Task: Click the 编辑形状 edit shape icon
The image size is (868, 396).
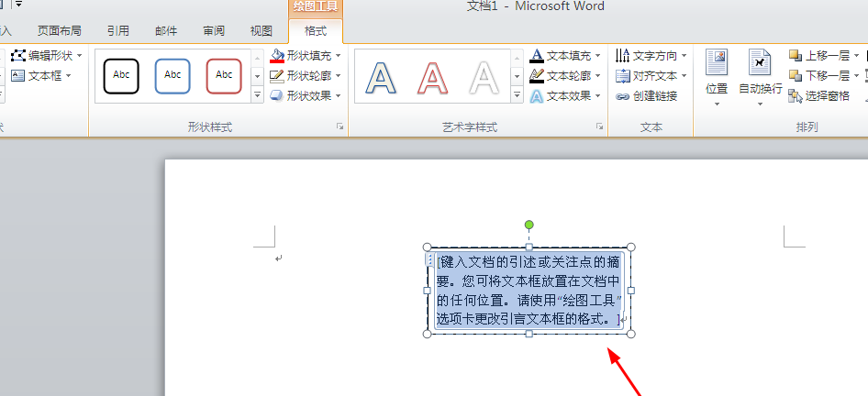Action: point(18,56)
